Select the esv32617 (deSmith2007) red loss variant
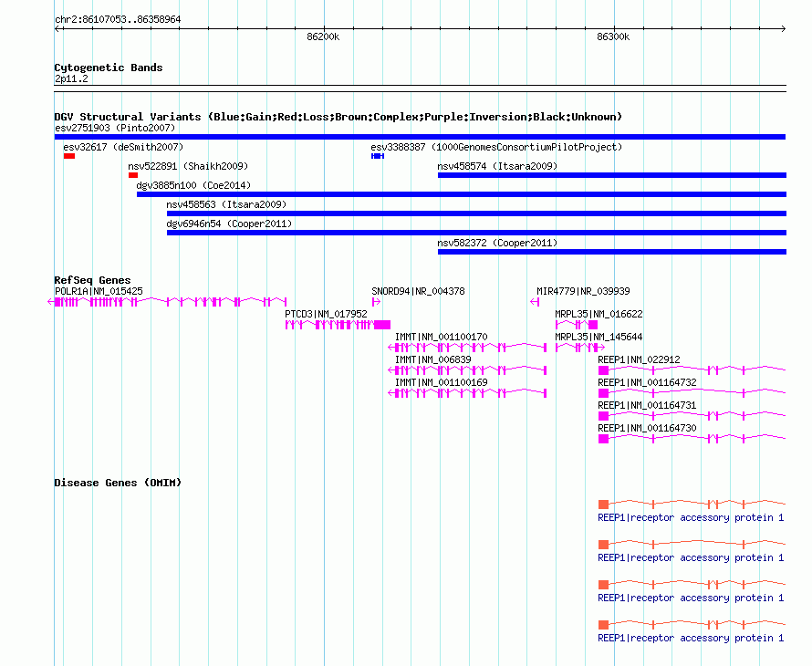 click(x=69, y=156)
